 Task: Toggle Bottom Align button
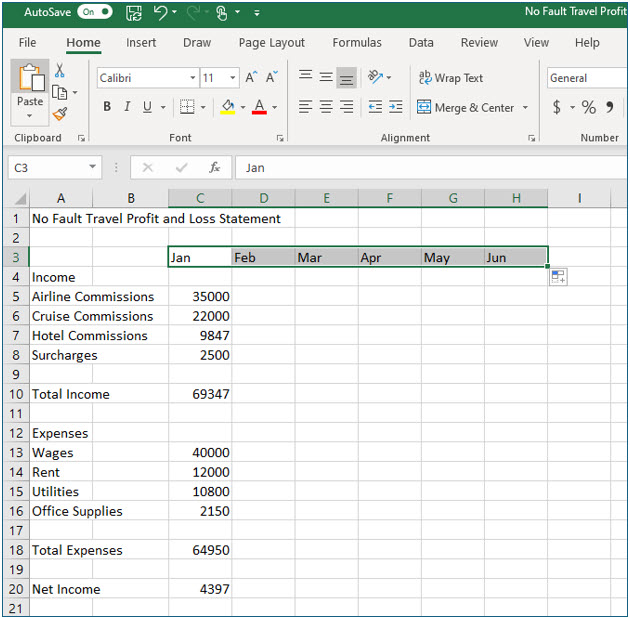[346, 77]
